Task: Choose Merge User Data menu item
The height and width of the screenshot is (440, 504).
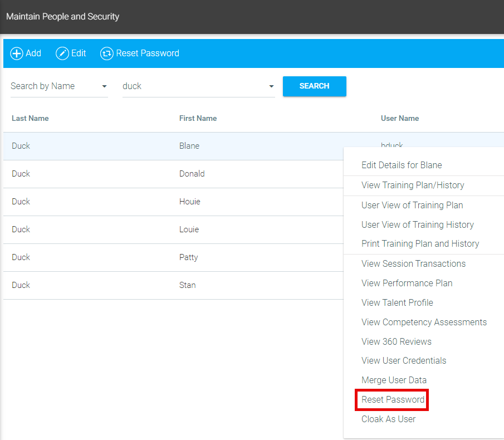Action: point(394,380)
